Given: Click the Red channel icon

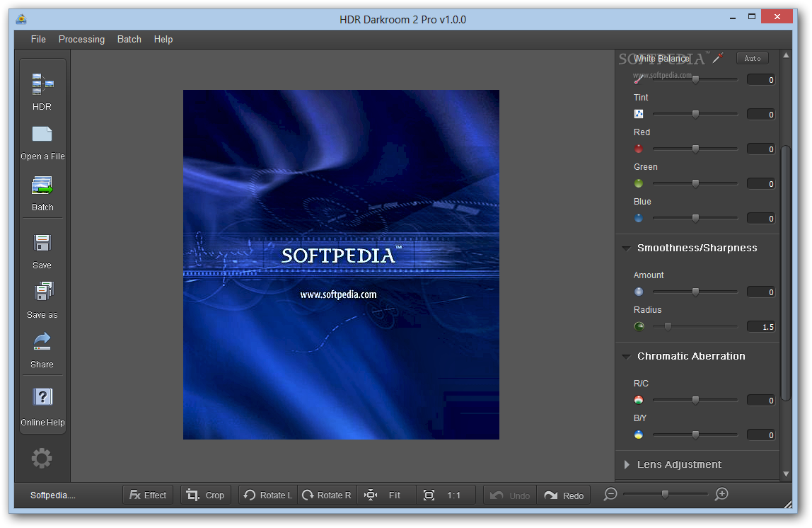Looking at the screenshot, I should pyautogui.click(x=639, y=149).
